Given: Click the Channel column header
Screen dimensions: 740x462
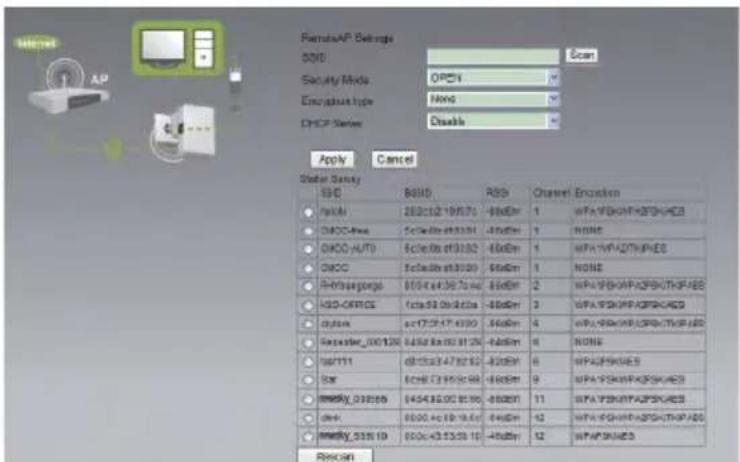Looking at the screenshot, I should (551, 193).
